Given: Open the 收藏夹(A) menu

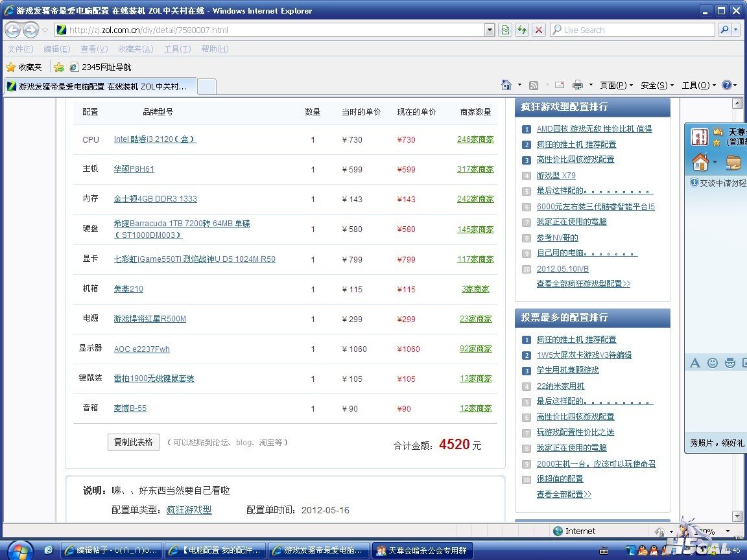Looking at the screenshot, I should point(136,49).
